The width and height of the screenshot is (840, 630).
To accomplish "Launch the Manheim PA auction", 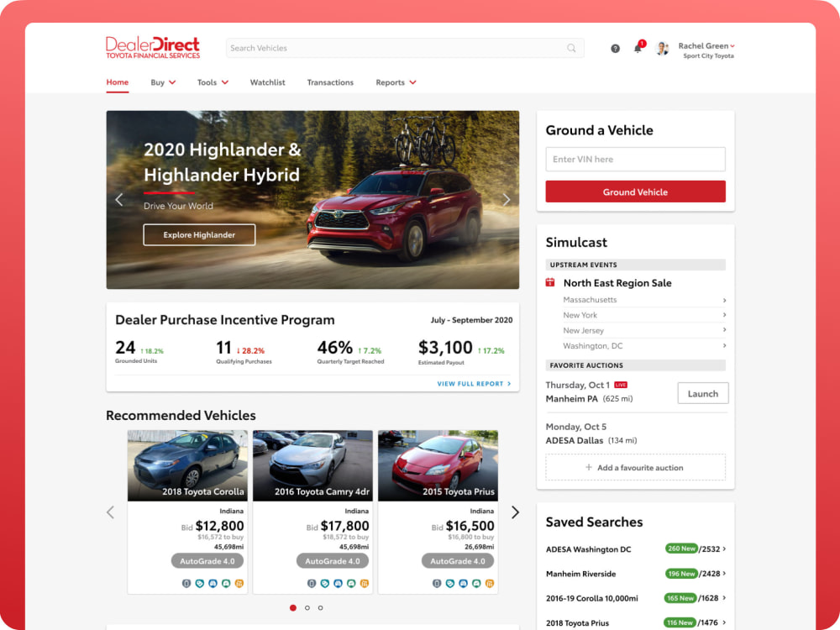I will coord(703,394).
